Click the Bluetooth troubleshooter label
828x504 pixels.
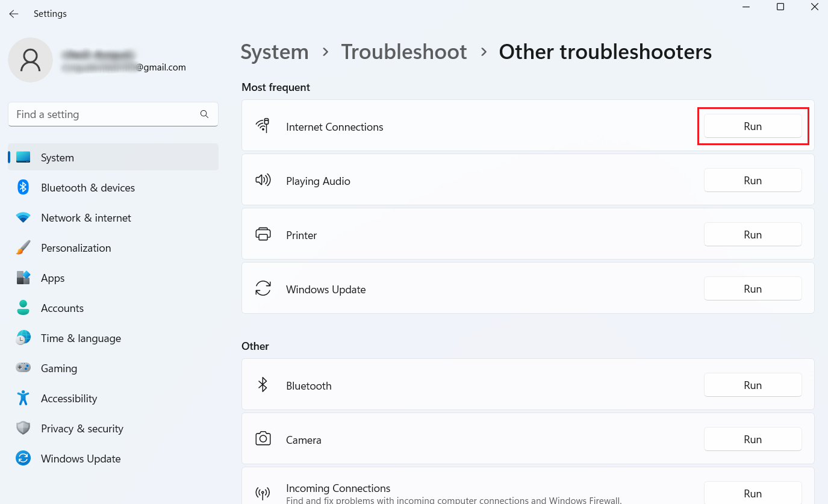coord(309,385)
